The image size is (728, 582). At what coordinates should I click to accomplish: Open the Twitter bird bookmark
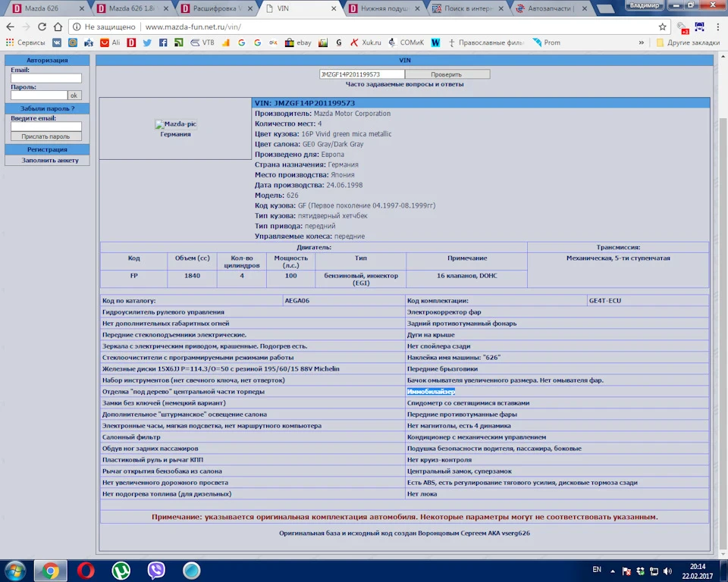[x=147, y=42]
